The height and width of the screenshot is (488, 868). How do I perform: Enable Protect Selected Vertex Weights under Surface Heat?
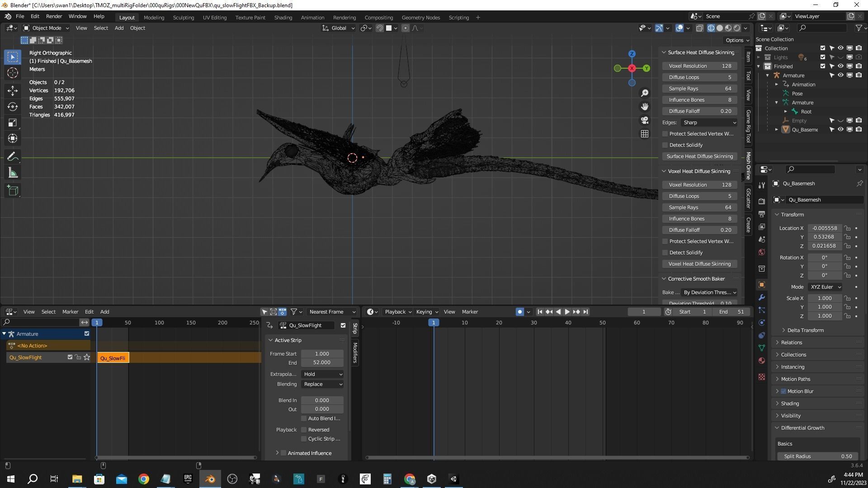pyautogui.click(x=665, y=134)
